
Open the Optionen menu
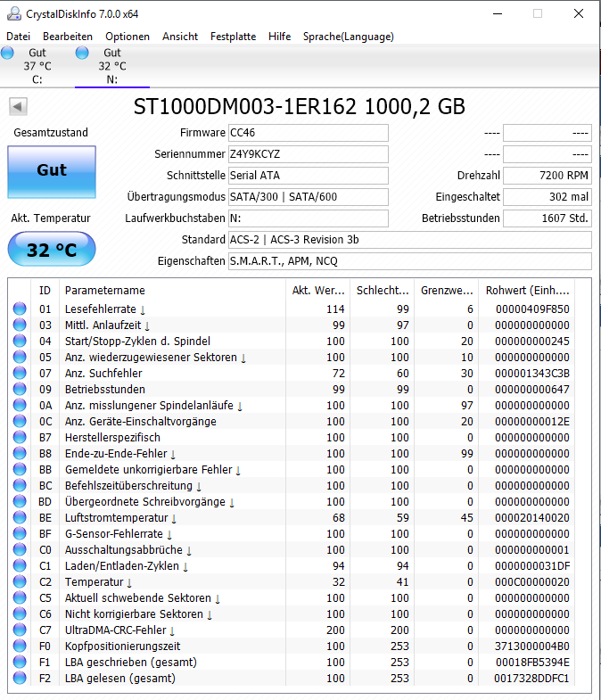tap(128, 37)
